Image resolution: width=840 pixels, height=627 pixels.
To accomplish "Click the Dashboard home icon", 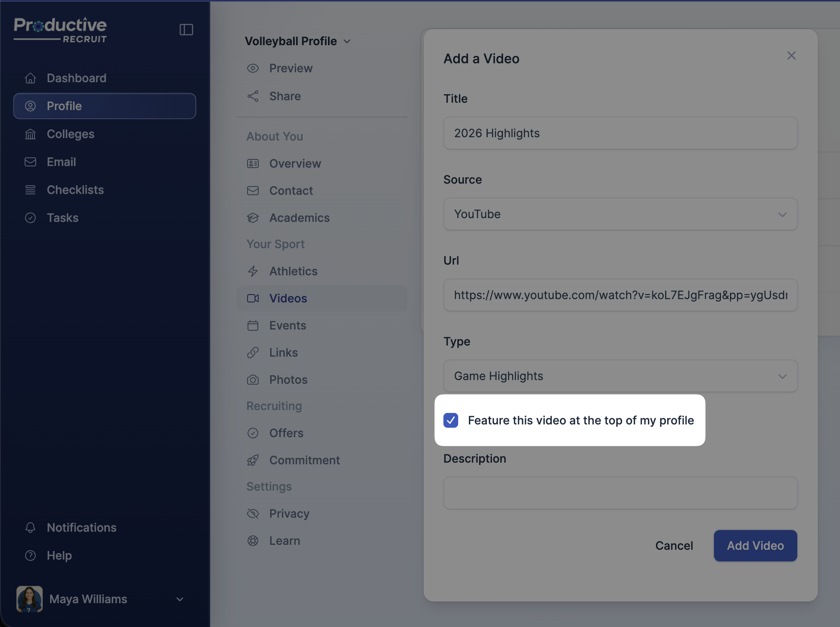I will coord(30,78).
